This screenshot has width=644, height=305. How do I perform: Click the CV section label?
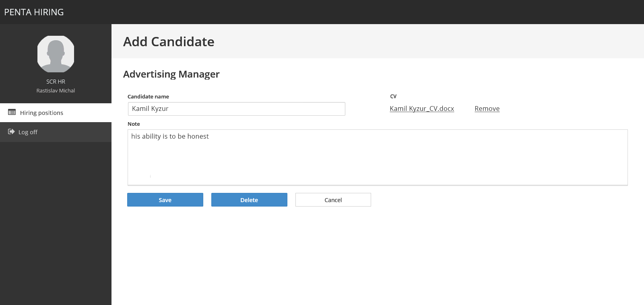(393, 96)
